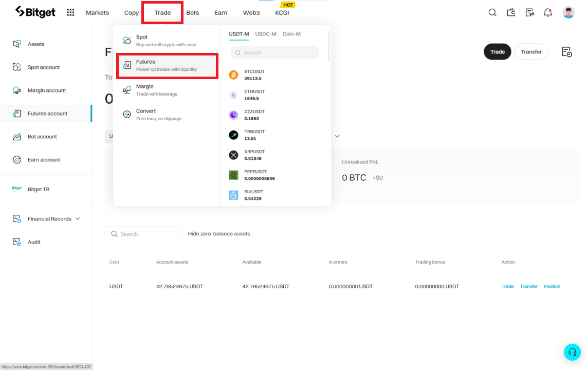Image resolution: width=588 pixels, height=370 pixels.
Task: Select the XRPUSDT coin icon
Action: coord(233,155)
